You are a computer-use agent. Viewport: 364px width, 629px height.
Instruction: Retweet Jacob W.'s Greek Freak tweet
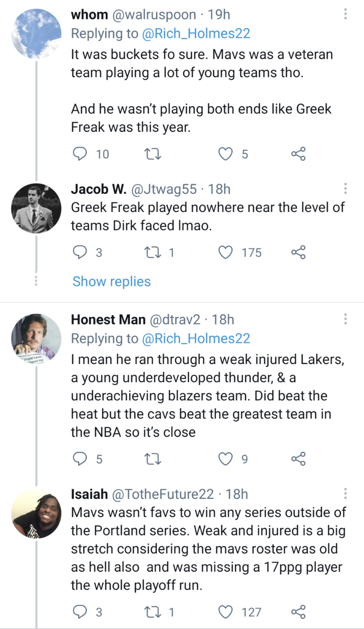pos(153,252)
